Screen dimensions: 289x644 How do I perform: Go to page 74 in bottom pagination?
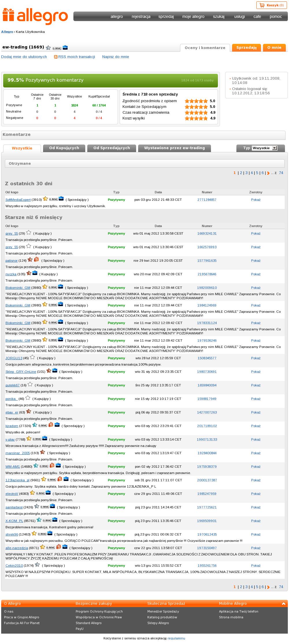point(281,587)
